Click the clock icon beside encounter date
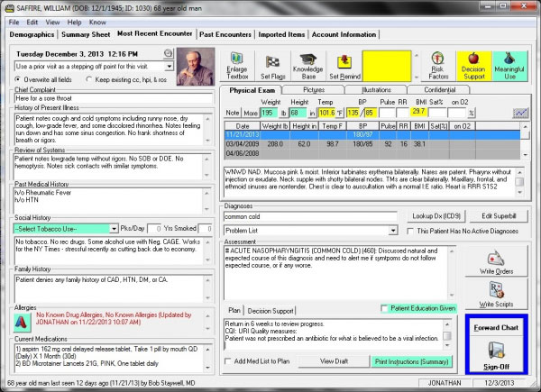 (x=168, y=53)
